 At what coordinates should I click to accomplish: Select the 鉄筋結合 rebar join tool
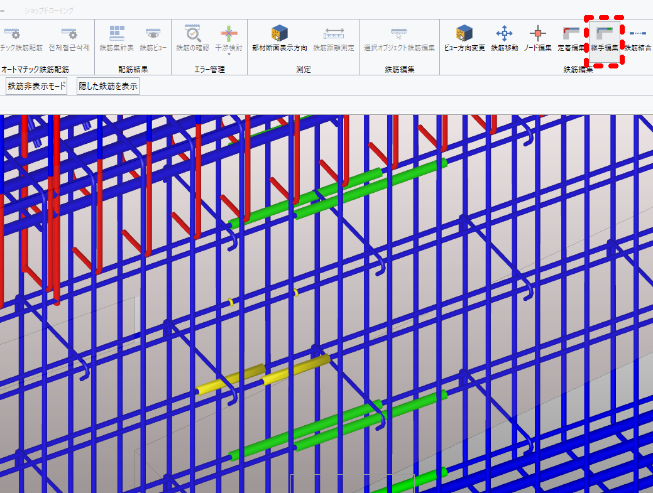pyautogui.click(x=638, y=38)
